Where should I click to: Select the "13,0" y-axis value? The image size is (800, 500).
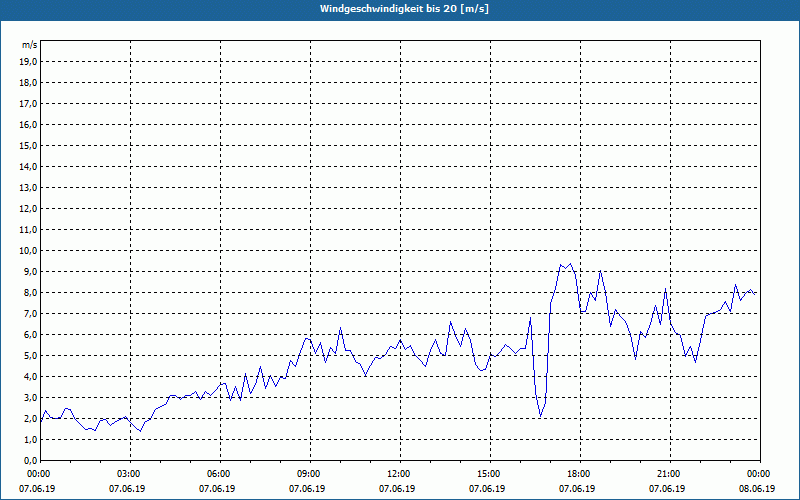click(x=28, y=188)
